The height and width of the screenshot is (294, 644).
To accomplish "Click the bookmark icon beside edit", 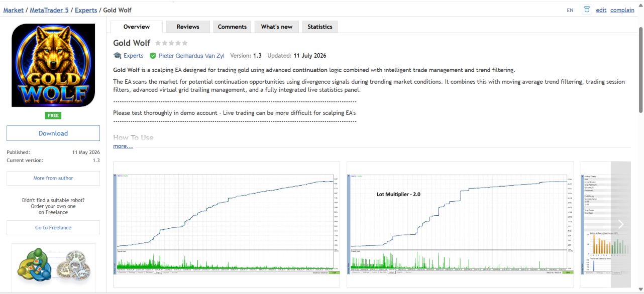I will point(586,10).
